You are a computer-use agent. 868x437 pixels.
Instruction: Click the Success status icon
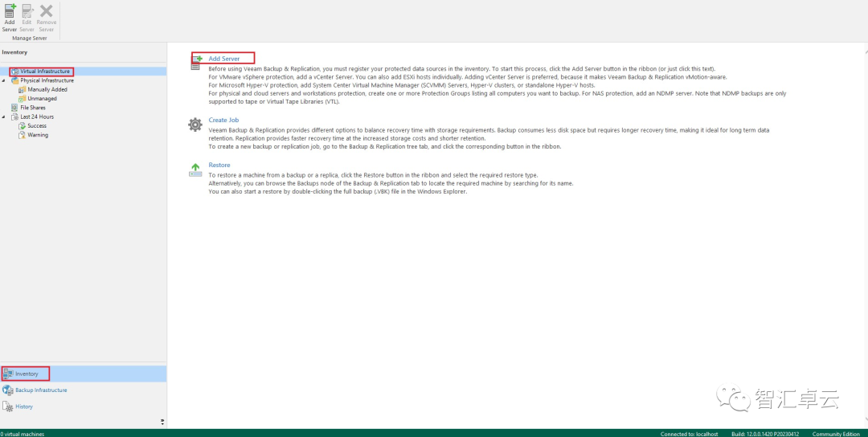click(23, 125)
